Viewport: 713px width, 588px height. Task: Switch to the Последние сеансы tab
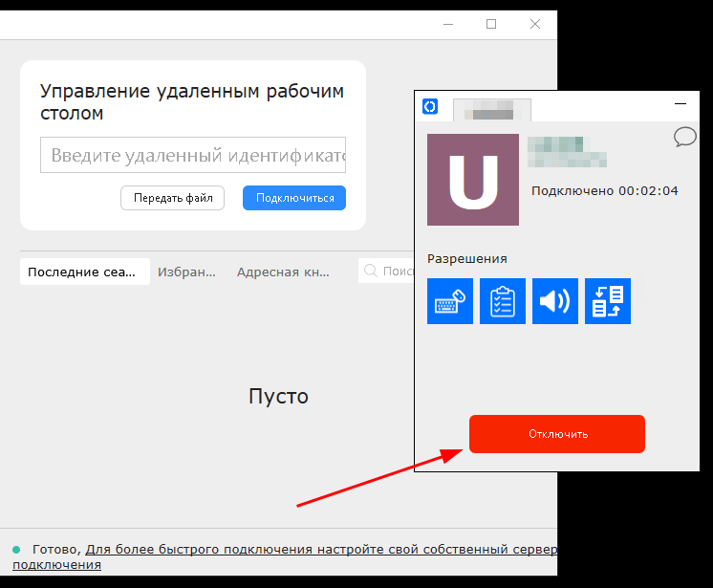84,272
